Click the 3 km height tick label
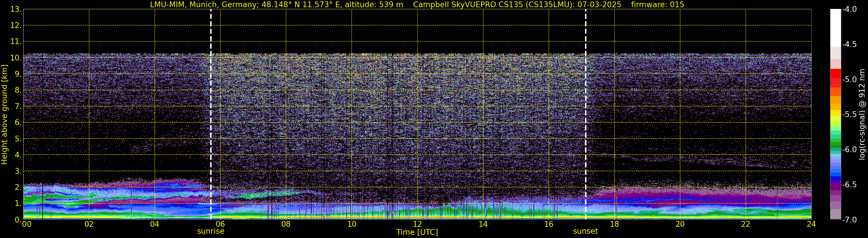The image size is (868, 238). (18, 171)
